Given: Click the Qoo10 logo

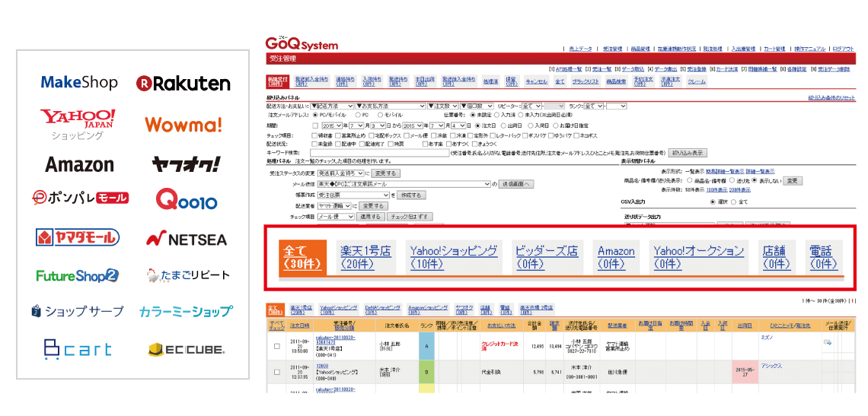Looking at the screenshot, I should click(x=187, y=198).
